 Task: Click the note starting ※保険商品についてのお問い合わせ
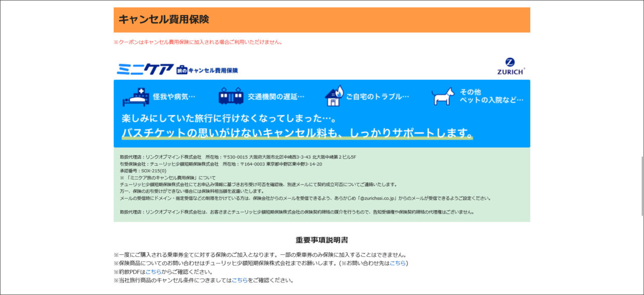[x=261, y=263]
